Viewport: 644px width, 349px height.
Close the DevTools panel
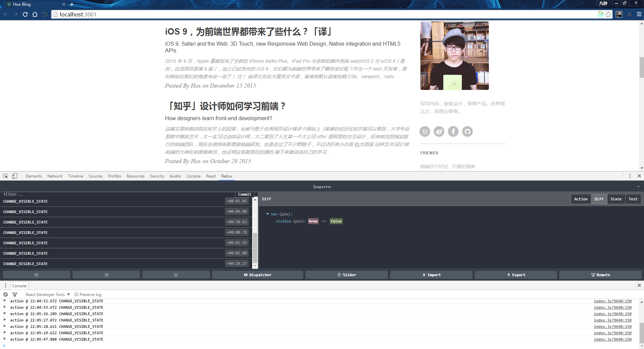point(639,176)
